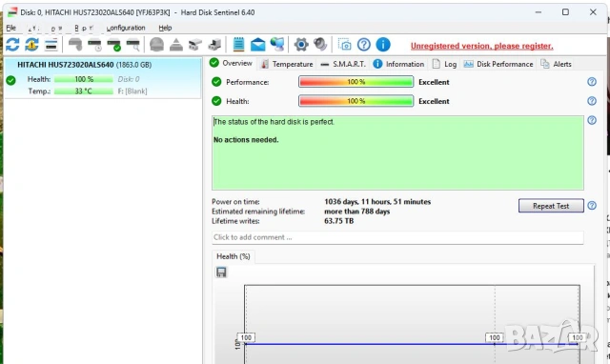This screenshot has height=364, width=610.
Task: Click the more than 788 days value
Action: click(356, 212)
